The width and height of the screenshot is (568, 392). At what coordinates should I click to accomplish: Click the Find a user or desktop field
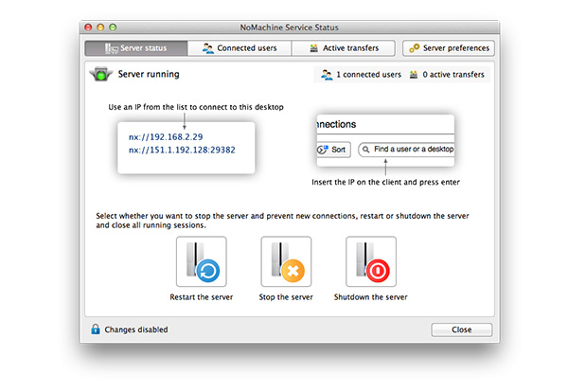point(407,150)
